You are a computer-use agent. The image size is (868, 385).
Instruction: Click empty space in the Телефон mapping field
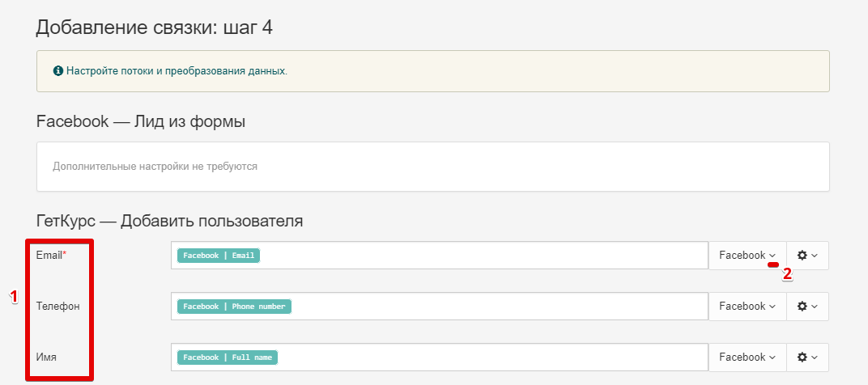[x=498, y=307]
